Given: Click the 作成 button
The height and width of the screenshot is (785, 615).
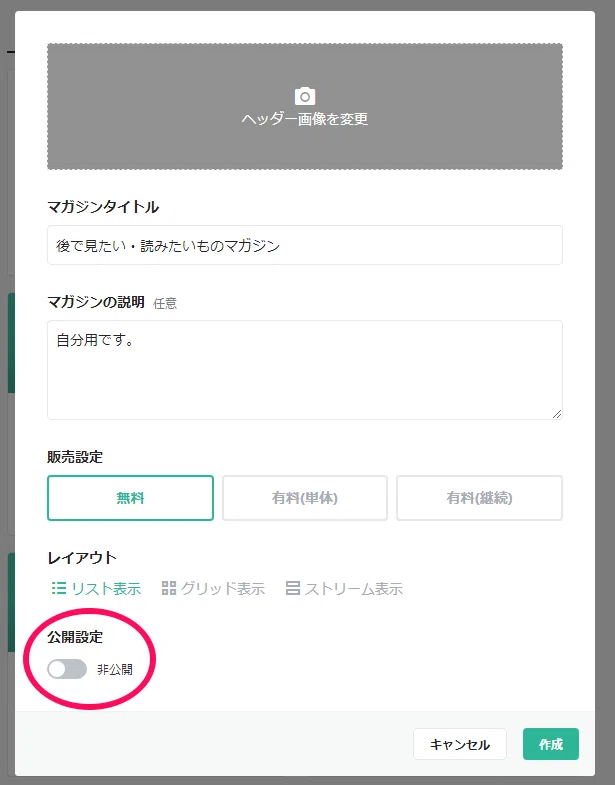Looking at the screenshot, I should (551, 744).
